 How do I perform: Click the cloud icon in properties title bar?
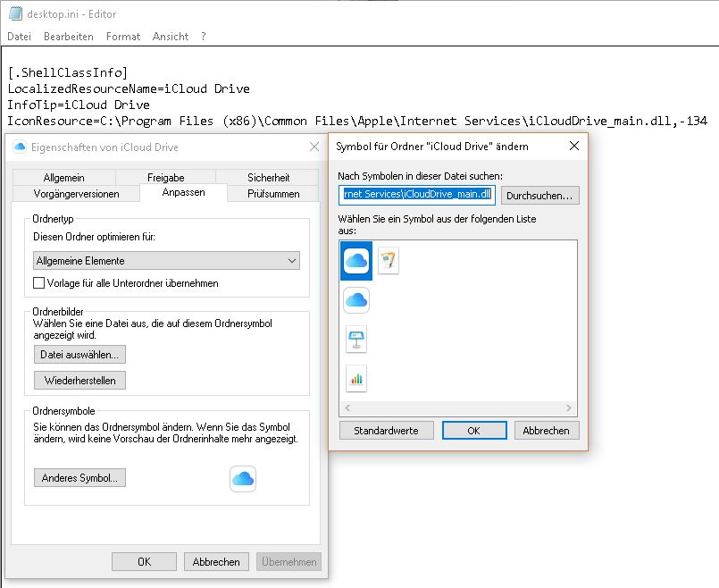tap(20, 147)
